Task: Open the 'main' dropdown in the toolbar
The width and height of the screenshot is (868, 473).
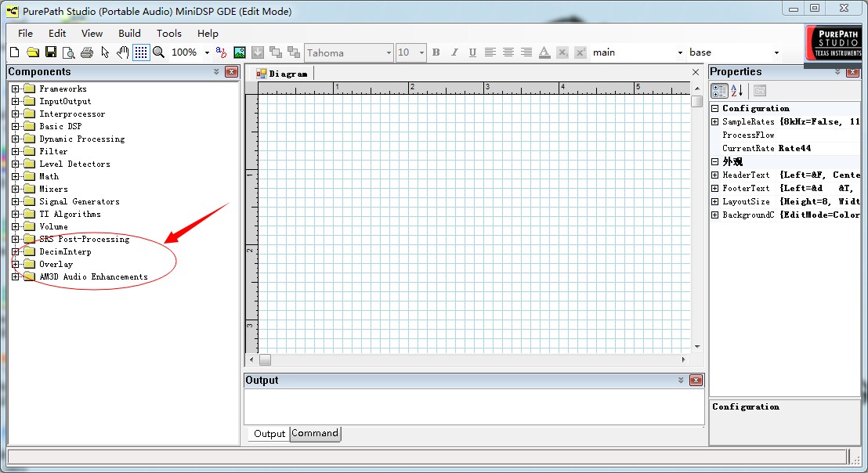Action: (x=680, y=52)
